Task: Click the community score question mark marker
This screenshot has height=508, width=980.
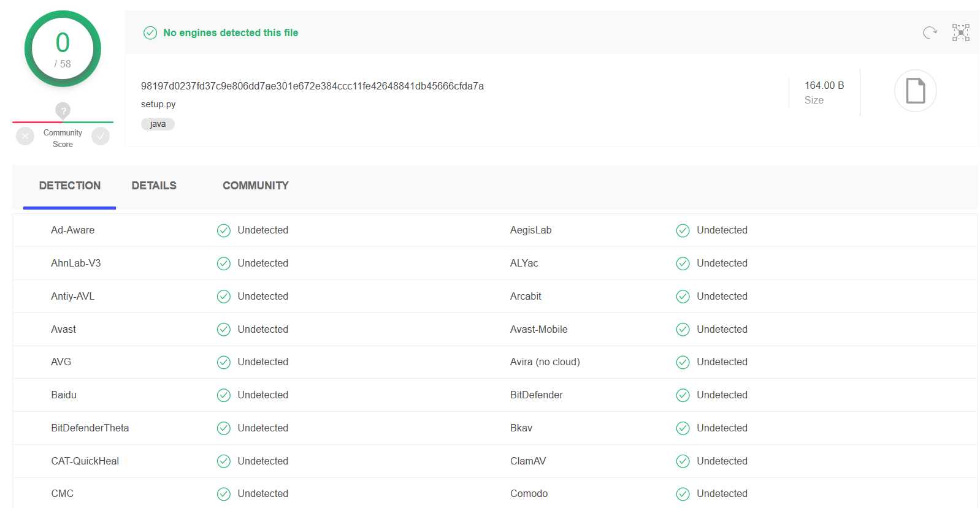Action: coord(63,111)
